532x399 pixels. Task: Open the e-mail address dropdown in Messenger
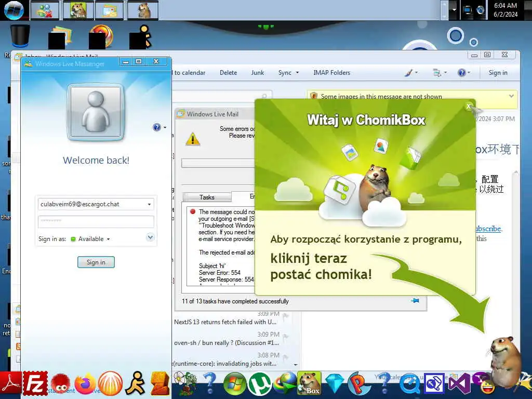[x=149, y=204]
